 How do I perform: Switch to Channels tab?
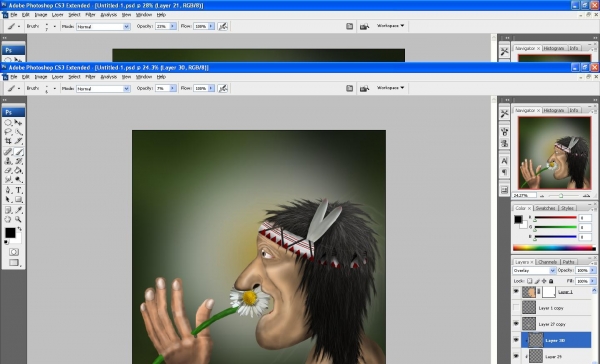click(x=548, y=262)
